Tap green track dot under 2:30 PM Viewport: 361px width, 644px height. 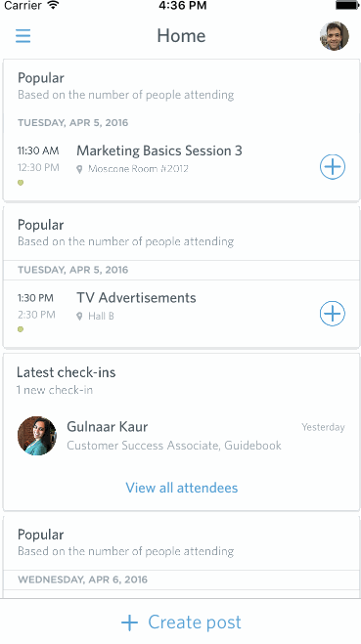[21, 329]
